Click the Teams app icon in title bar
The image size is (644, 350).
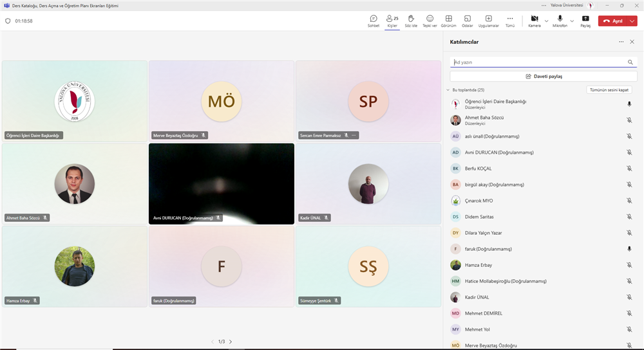click(x=6, y=5)
